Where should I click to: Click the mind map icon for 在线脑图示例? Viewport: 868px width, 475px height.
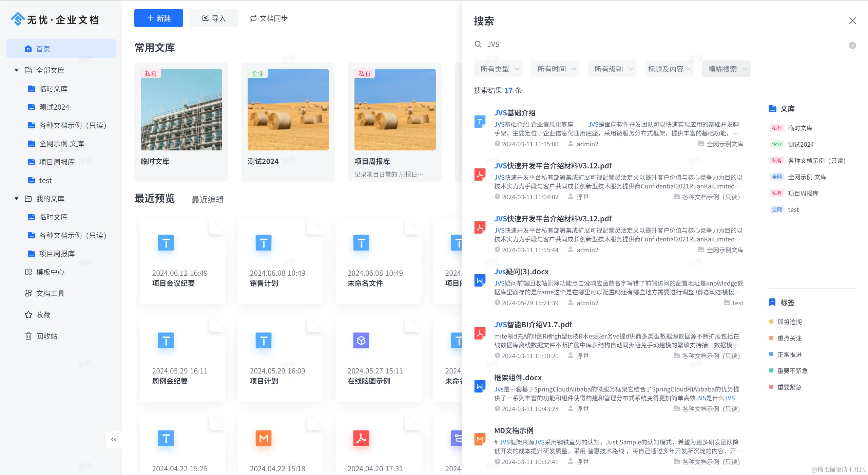click(x=361, y=341)
